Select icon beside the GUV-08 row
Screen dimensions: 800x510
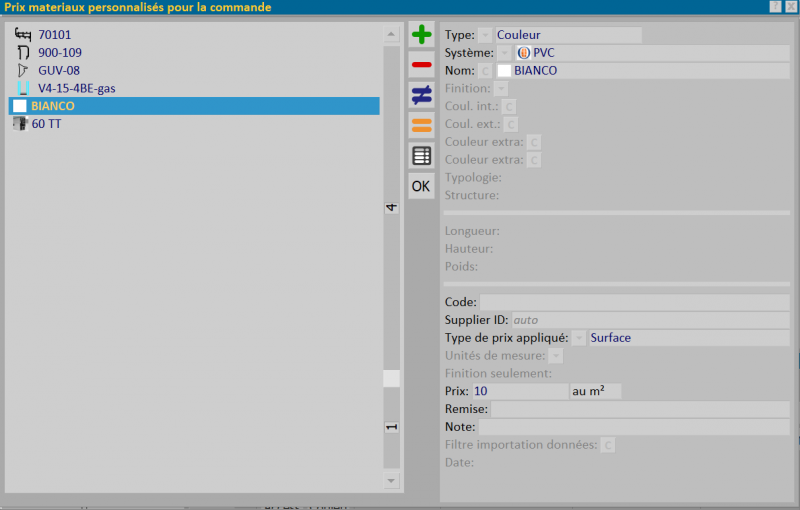23,70
